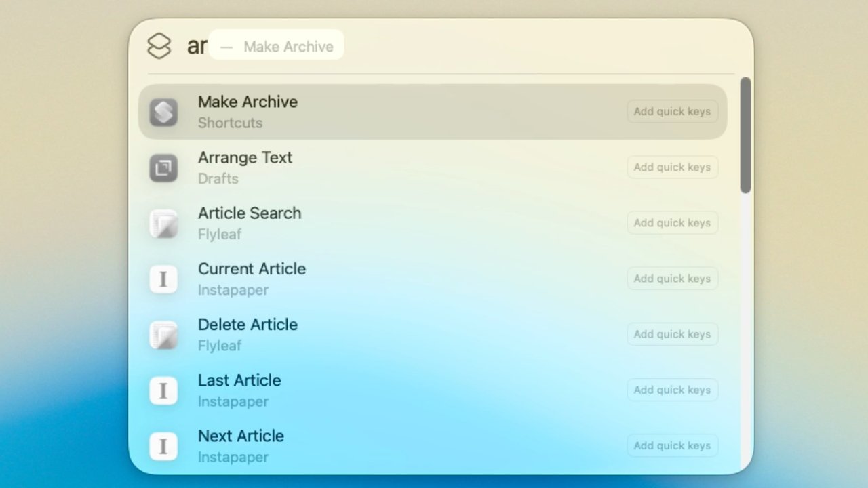
Task: Add quick keys for Arrange Text
Action: point(672,167)
